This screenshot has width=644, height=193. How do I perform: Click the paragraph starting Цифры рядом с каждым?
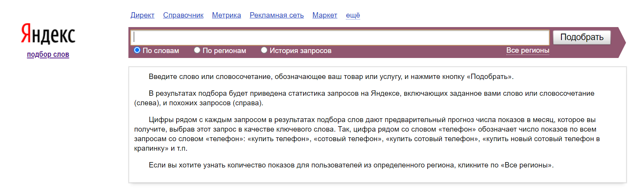(367, 134)
